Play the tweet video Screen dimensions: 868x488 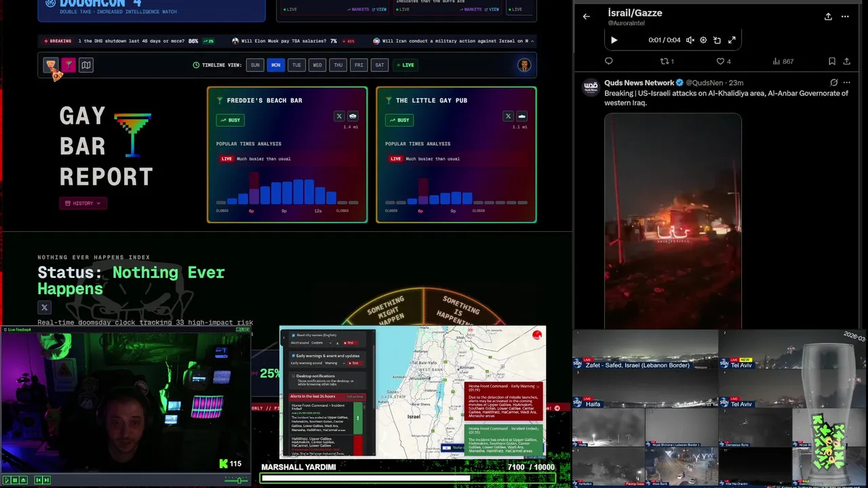[614, 40]
